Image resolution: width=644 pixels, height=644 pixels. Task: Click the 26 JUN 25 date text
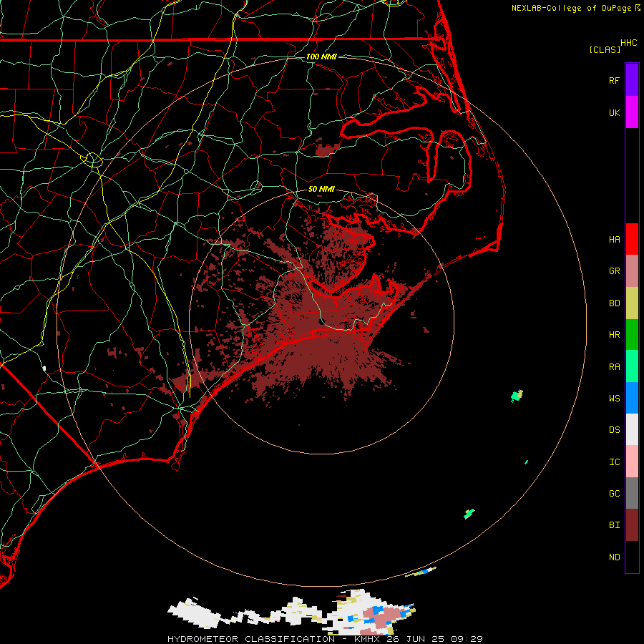pos(415,639)
